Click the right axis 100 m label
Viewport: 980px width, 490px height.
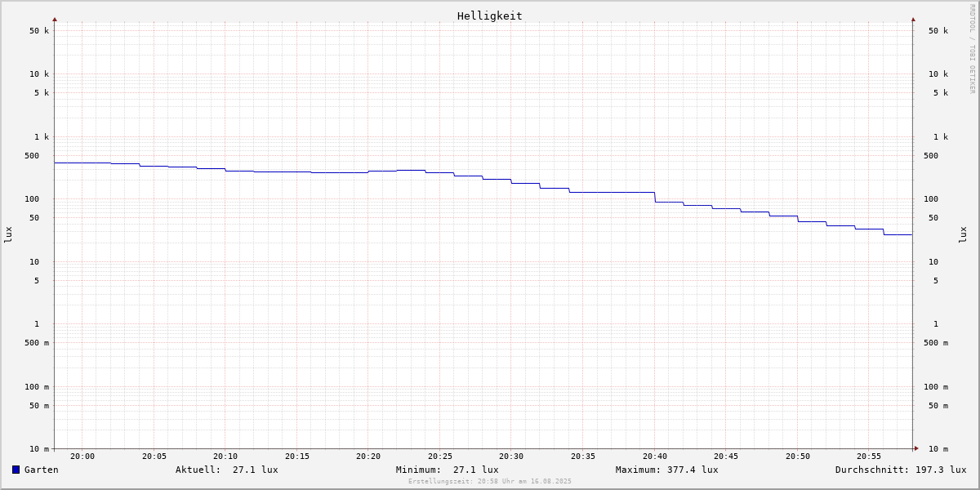tap(936, 387)
